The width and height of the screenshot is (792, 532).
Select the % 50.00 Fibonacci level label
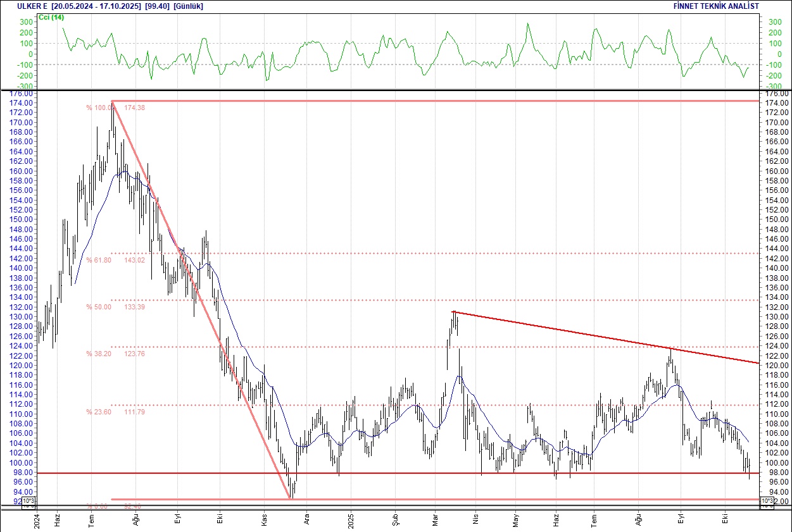click(99, 307)
